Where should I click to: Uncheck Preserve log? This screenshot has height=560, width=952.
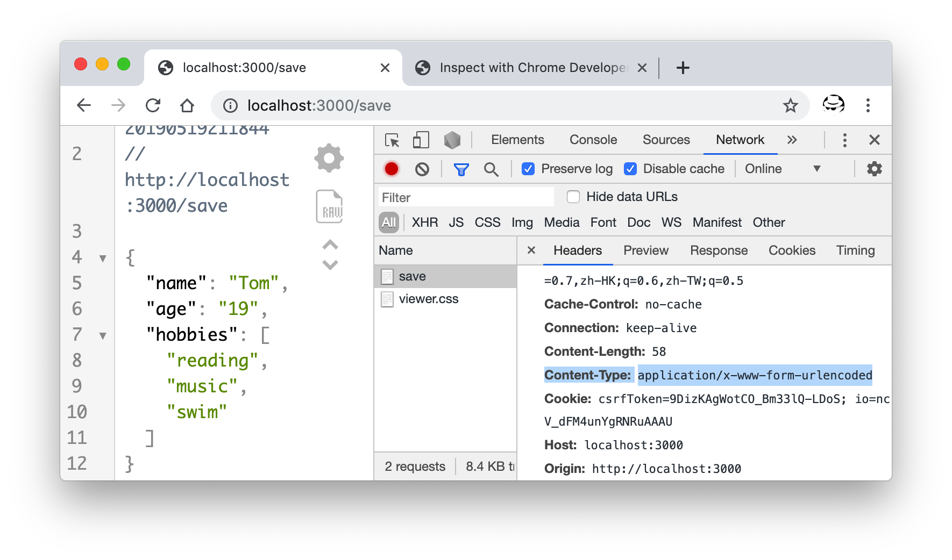coord(528,169)
